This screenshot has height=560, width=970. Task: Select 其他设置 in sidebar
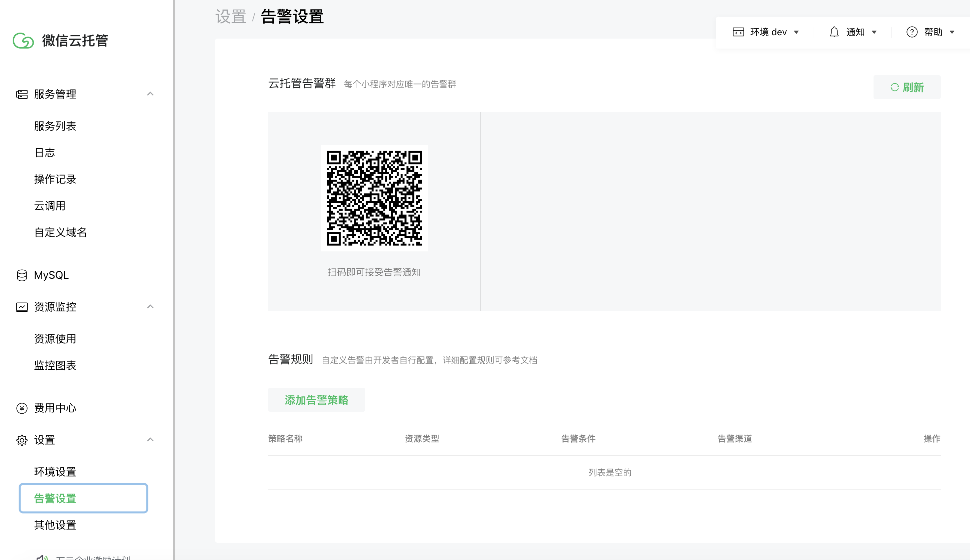pos(55,525)
